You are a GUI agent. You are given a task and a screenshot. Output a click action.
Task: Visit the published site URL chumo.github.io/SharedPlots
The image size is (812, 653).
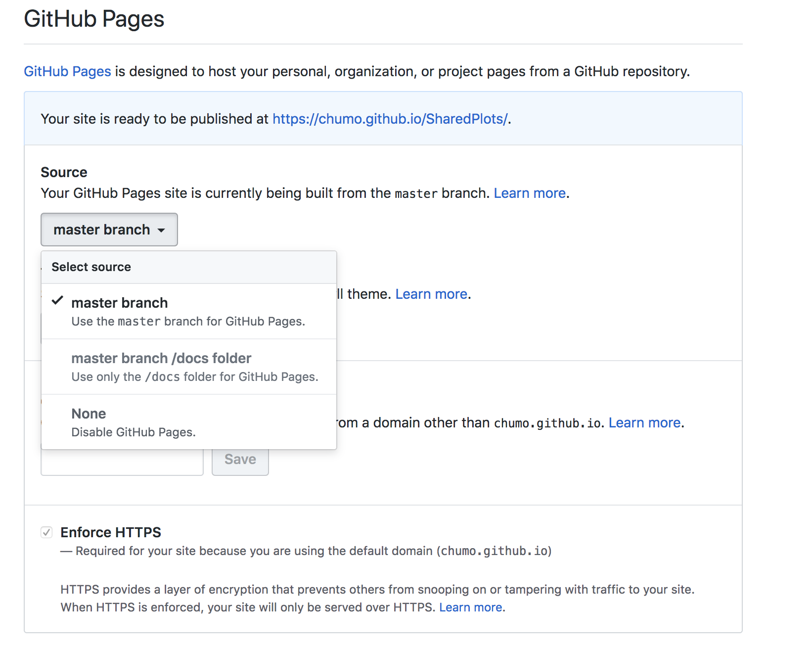coord(390,119)
